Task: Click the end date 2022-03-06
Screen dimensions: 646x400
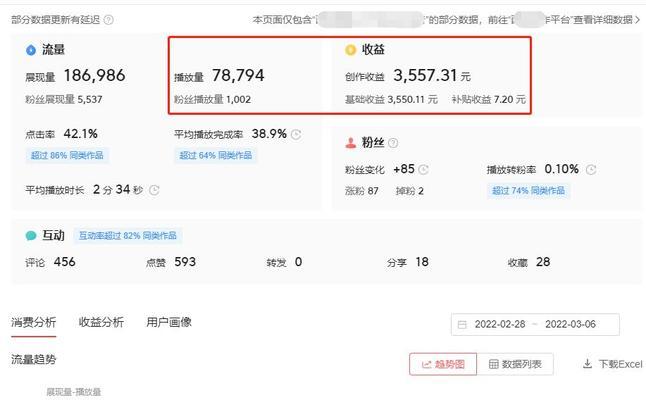Action: coord(570,324)
